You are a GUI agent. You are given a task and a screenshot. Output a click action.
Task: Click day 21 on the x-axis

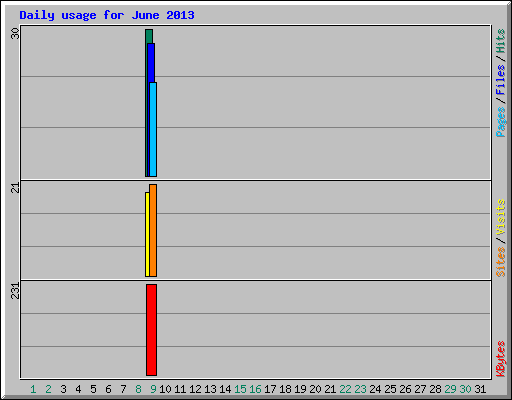click(x=330, y=389)
